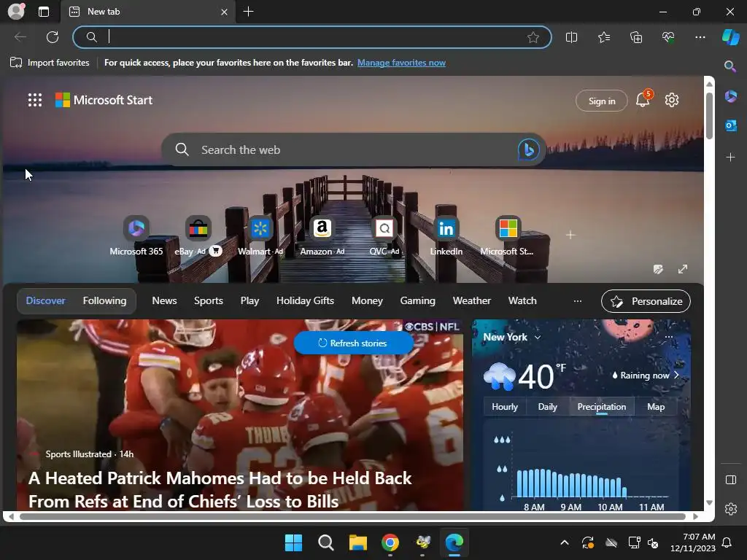
Task: Open Settings and more ellipsis menu
Action: tap(700, 37)
